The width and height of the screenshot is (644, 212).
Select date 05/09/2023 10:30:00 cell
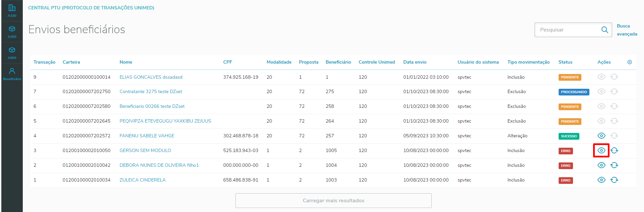coord(426,136)
